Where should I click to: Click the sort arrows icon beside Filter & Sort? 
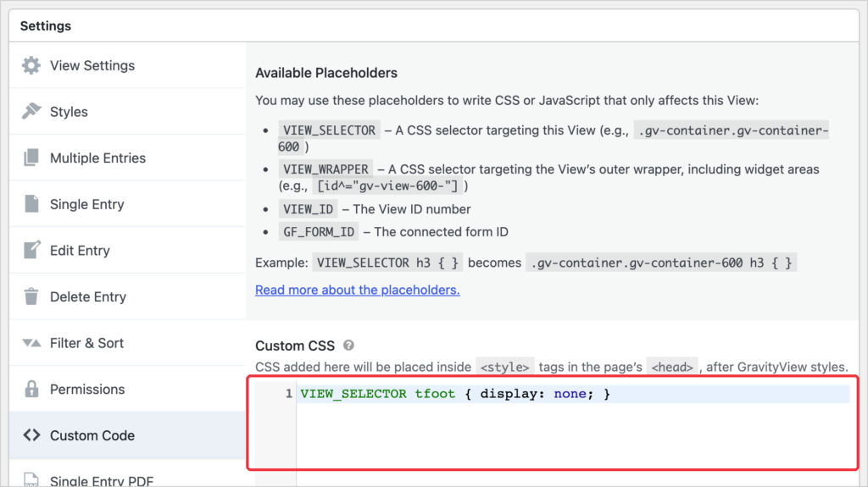coord(31,343)
